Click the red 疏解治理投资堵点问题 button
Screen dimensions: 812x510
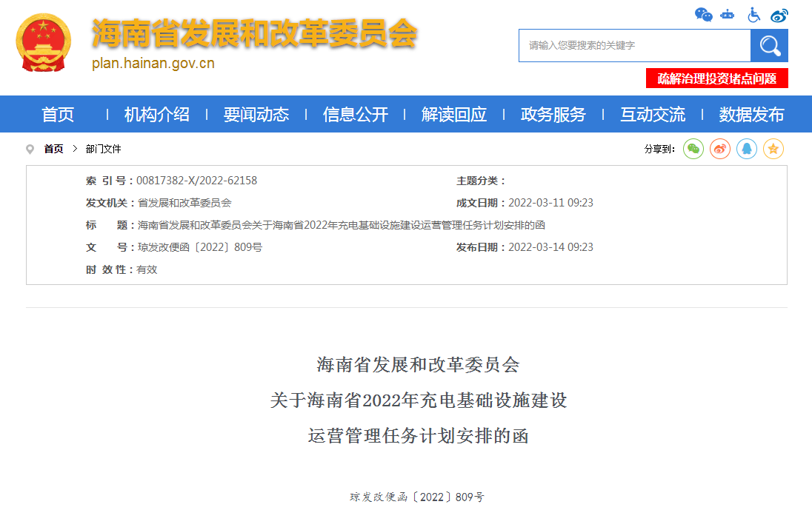click(x=716, y=78)
